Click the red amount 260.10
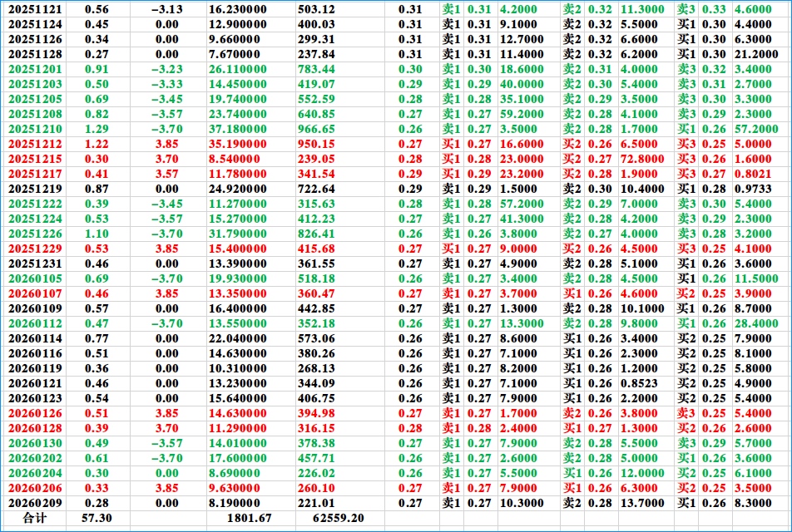 point(316,488)
